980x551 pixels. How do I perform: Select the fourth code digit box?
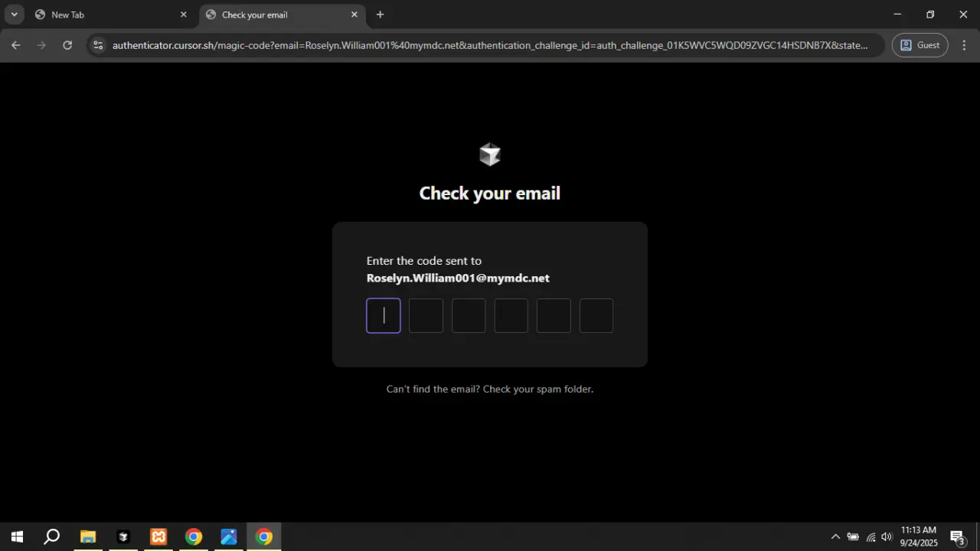(511, 315)
